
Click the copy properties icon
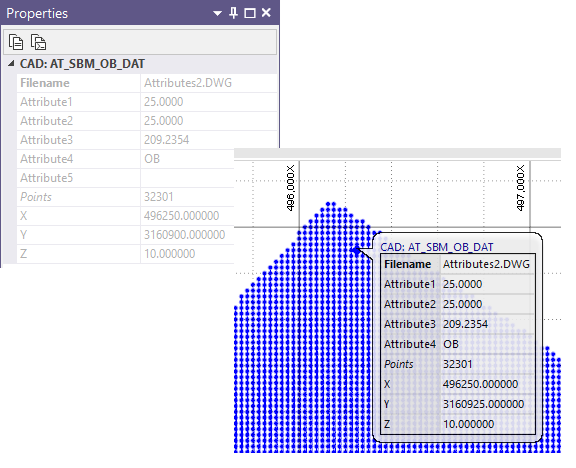coord(16,42)
